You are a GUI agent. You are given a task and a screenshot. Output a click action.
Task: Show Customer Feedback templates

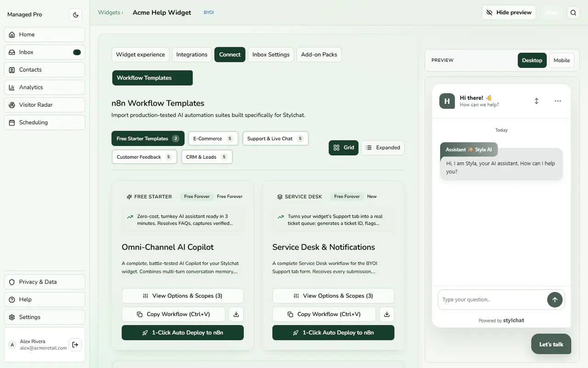[x=144, y=157]
